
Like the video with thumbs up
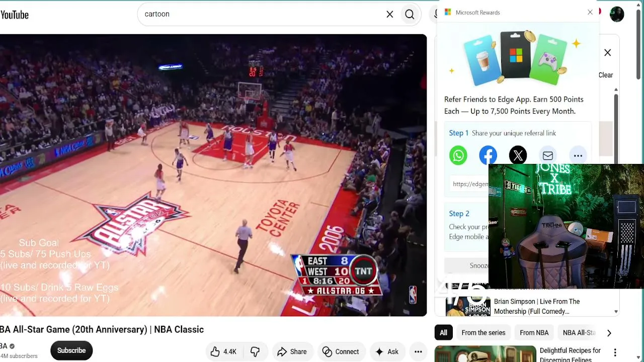click(x=223, y=351)
